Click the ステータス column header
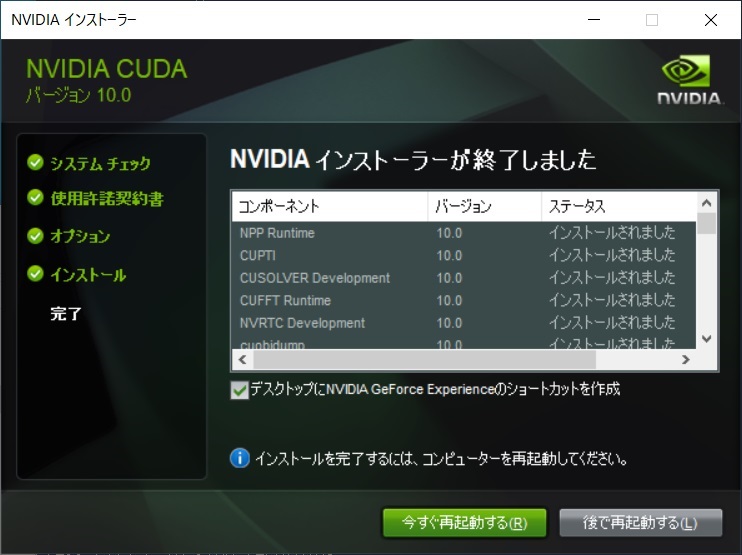742x555 pixels. [619, 206]
